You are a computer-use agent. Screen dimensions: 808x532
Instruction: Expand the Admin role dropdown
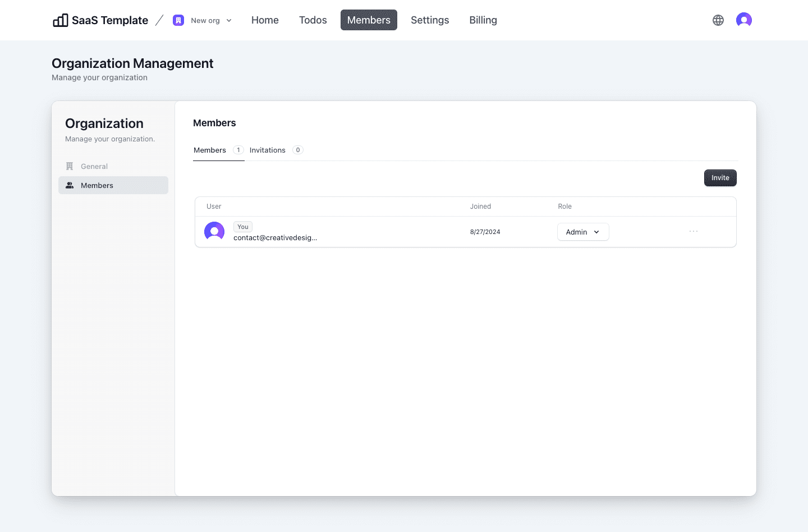point(583,232)
